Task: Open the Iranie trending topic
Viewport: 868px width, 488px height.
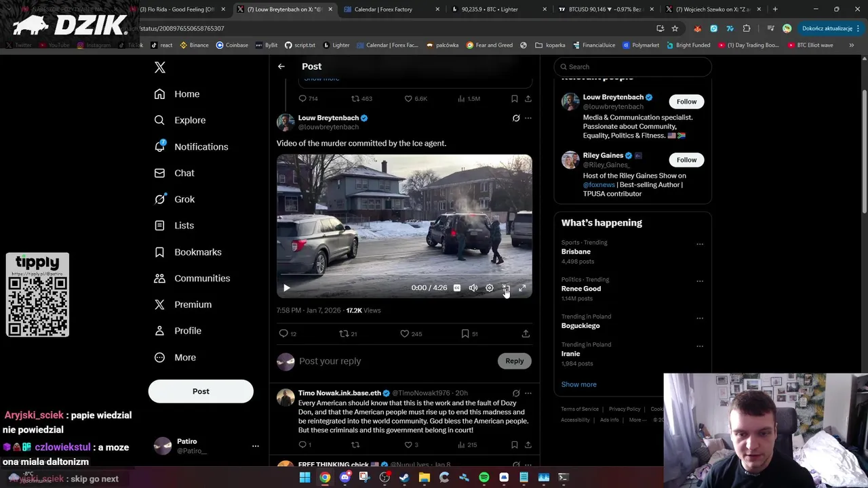Action: (x=570, y=354)
